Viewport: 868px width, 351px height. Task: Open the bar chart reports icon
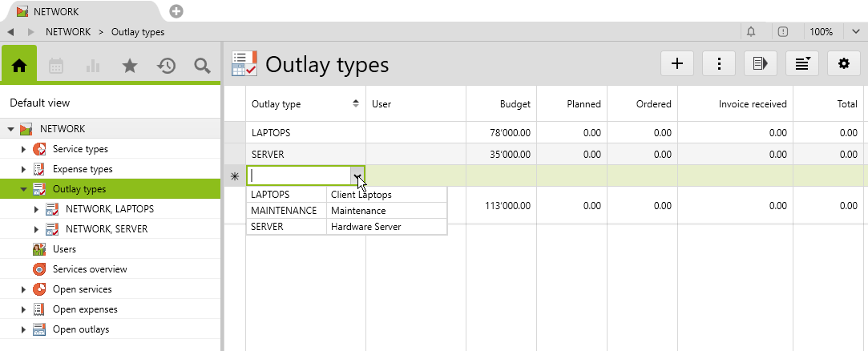tap(93, 66)
